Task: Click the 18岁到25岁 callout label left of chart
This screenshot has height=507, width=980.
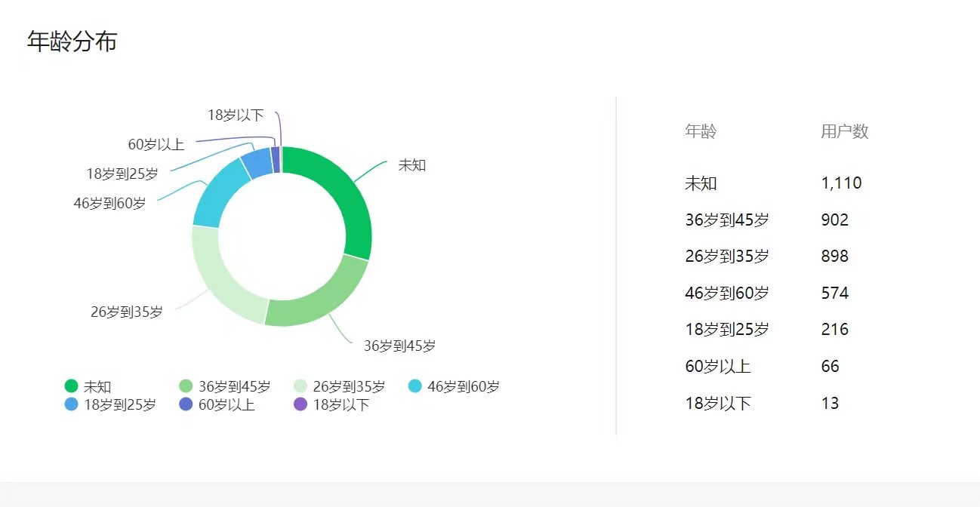Action: 122,174
